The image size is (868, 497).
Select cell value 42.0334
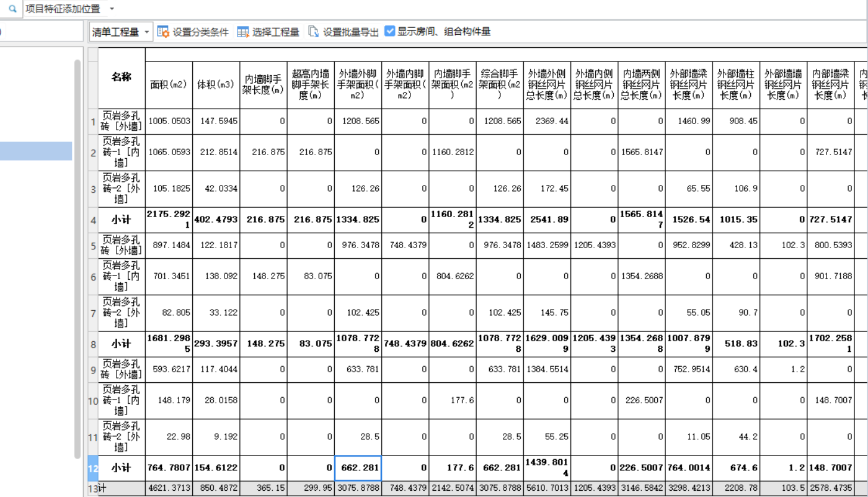(x=216, y=189)
